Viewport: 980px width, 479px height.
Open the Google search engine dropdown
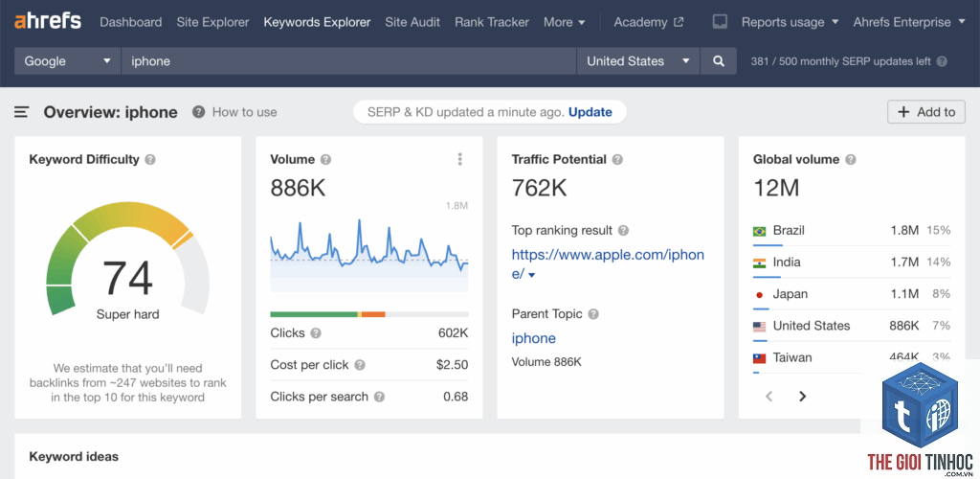click(68, 61)
